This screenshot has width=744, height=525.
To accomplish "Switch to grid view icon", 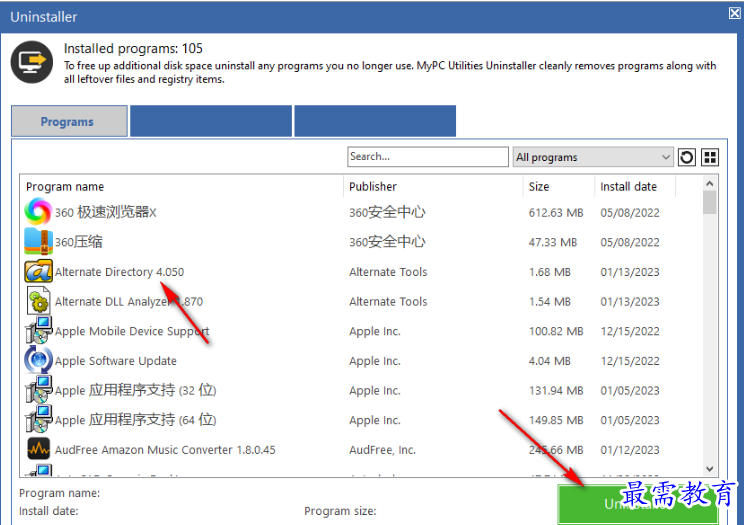I will (x=710, y=157).
